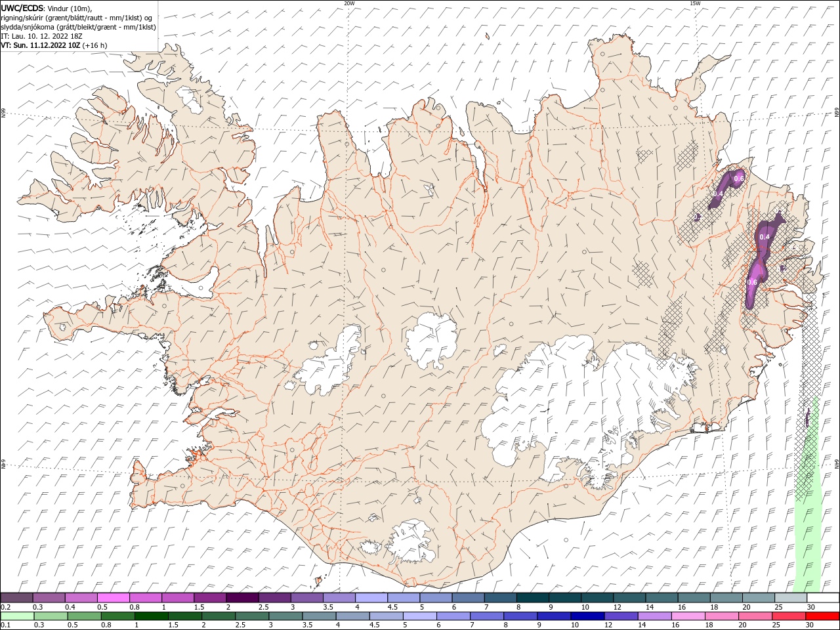840x630 pixels.
Task: Click the pale grey snow swatch between 25 and 30
Action: point(791,598)
